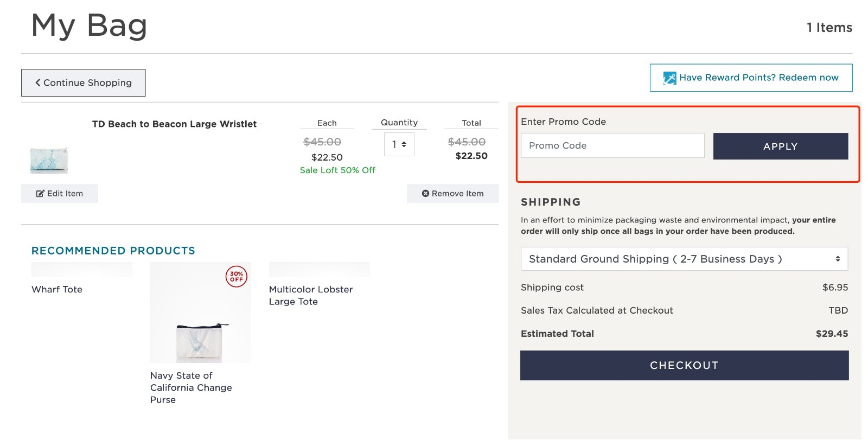This screenshot has height=446, width=868.
Task: Apply the promo code with APPLY button
Action: click(781, 146)
